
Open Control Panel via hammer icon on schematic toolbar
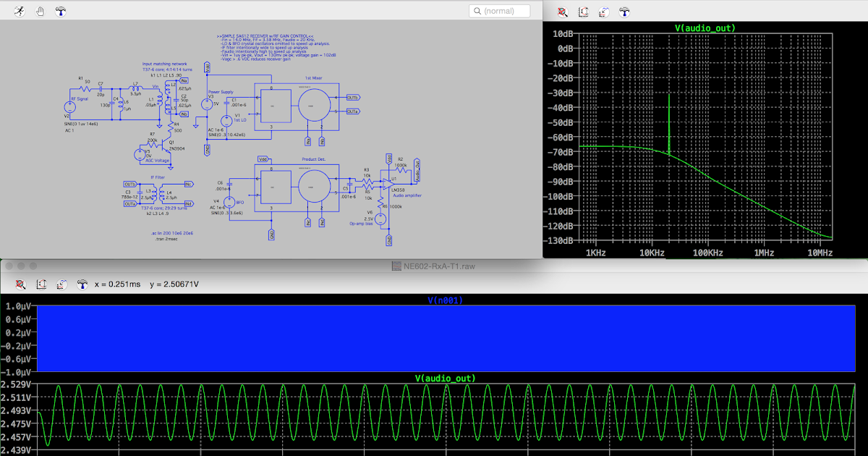[x=61, y=11]
